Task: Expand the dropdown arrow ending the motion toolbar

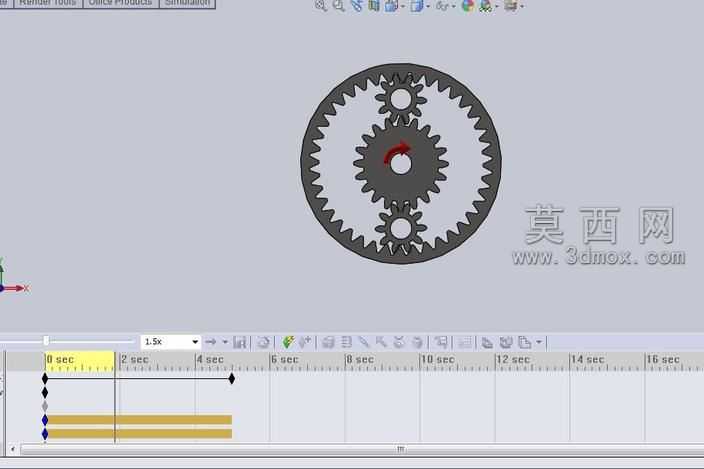Action: click(x=539, y=342)
